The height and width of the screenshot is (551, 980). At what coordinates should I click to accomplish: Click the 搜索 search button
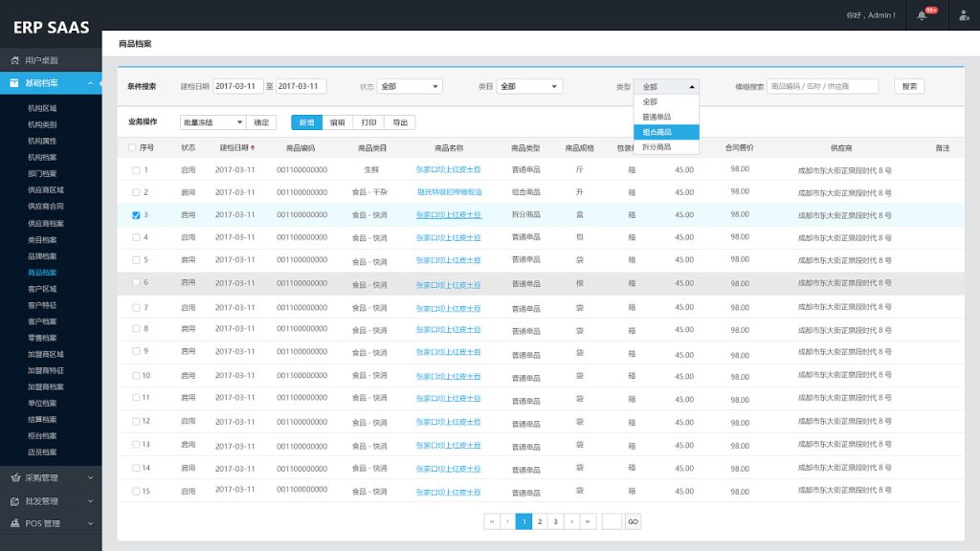tap(909, 86)
